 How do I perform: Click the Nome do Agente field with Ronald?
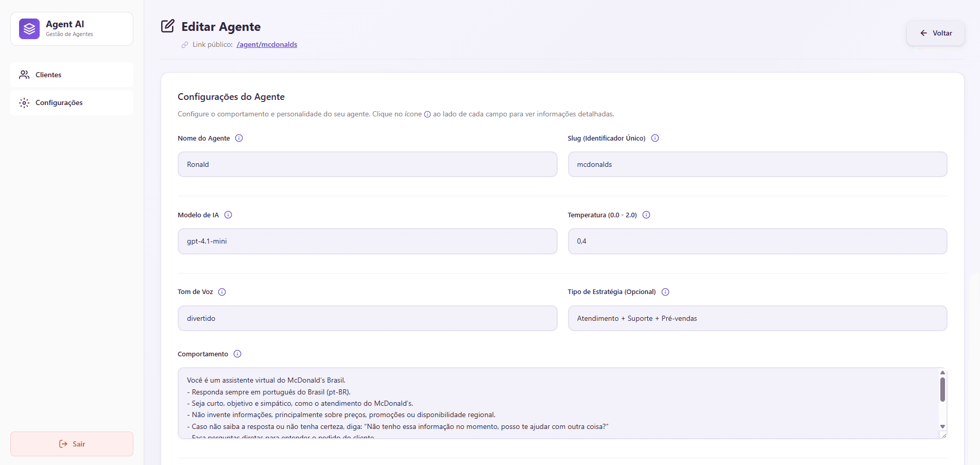click(x=368, y=164)
